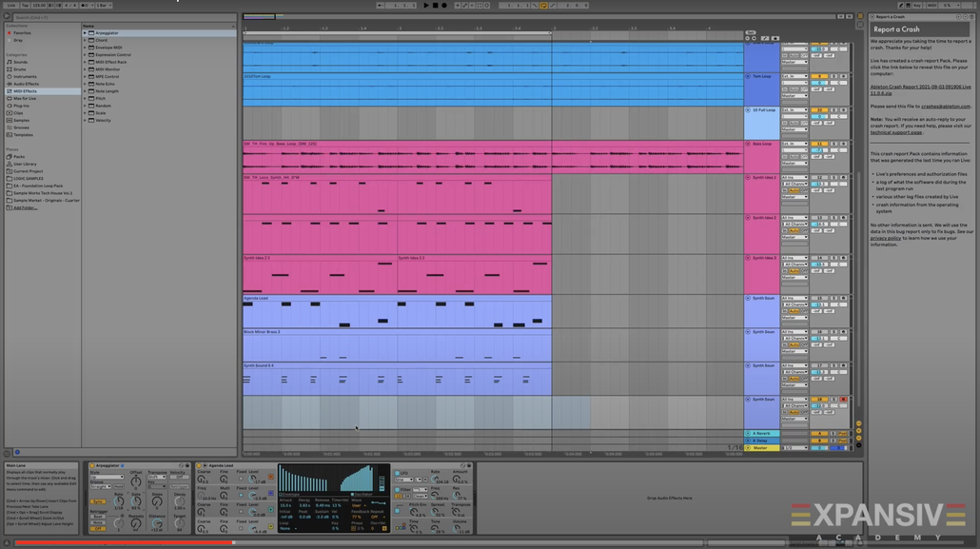Viewport: 980px width, 549px height.
Task: Open the Drums browser category
Action: point(20,69)
